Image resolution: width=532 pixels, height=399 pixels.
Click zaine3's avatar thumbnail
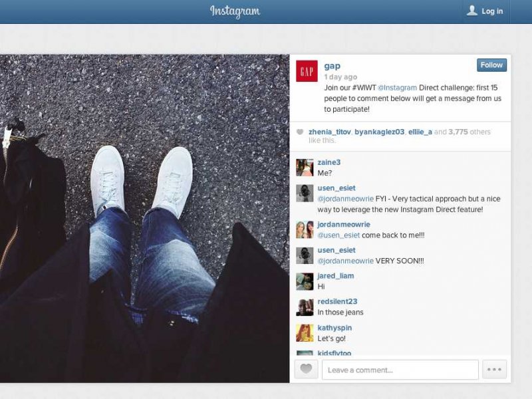pos(305,168)
